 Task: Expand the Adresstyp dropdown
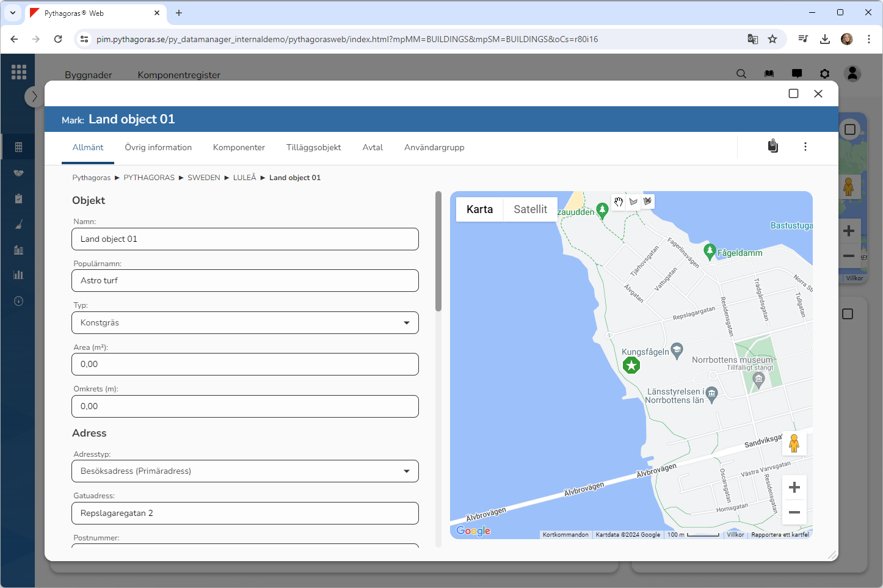coord(245,471)
